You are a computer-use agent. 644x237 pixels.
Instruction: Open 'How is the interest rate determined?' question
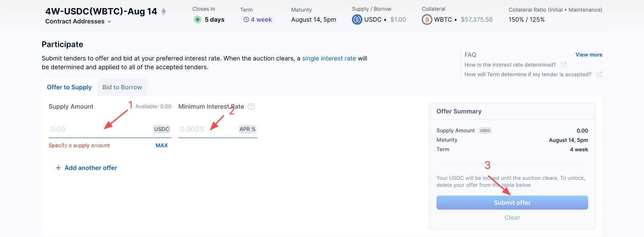(x=510, y=65)
